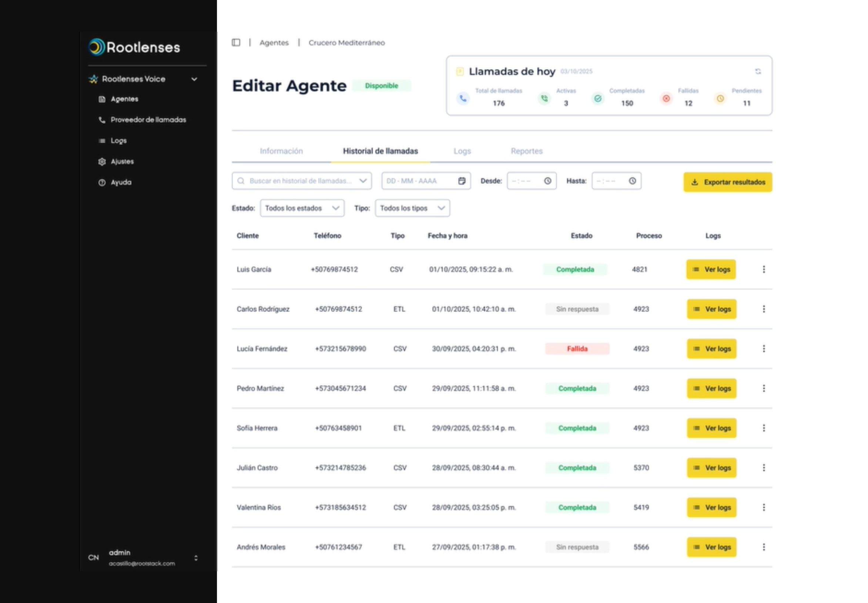
Task: Refresh today's calls card
Action: coord(757,71)
